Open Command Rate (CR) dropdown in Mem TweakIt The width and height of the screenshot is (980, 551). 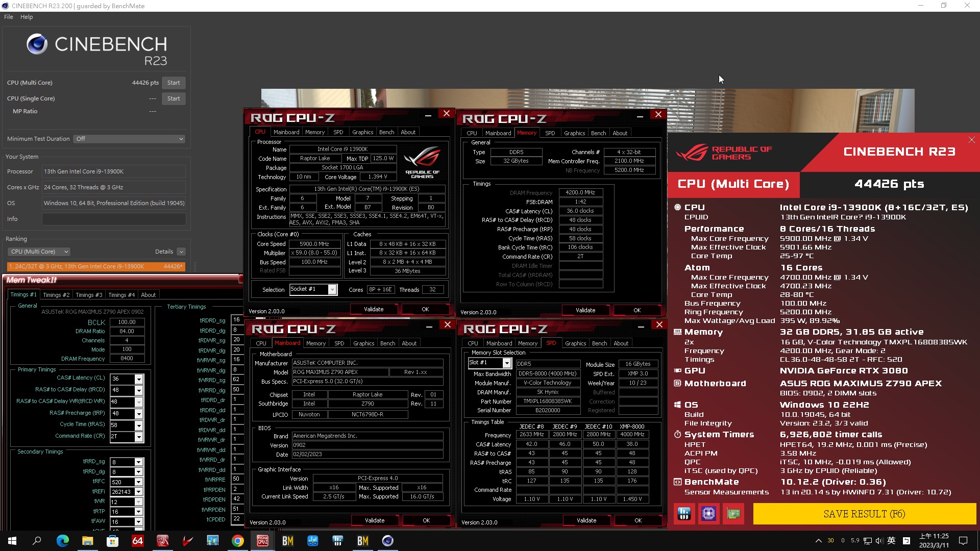point(138,437)
